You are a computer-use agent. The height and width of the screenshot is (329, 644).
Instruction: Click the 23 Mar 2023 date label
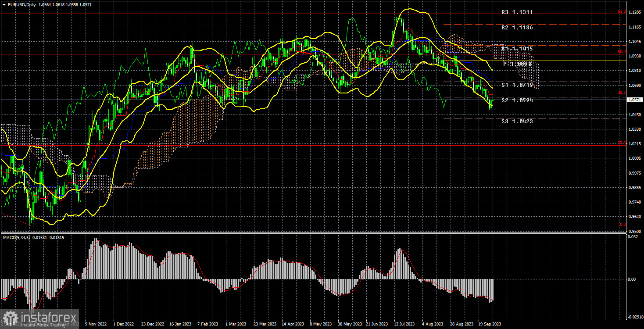[265, 324]
